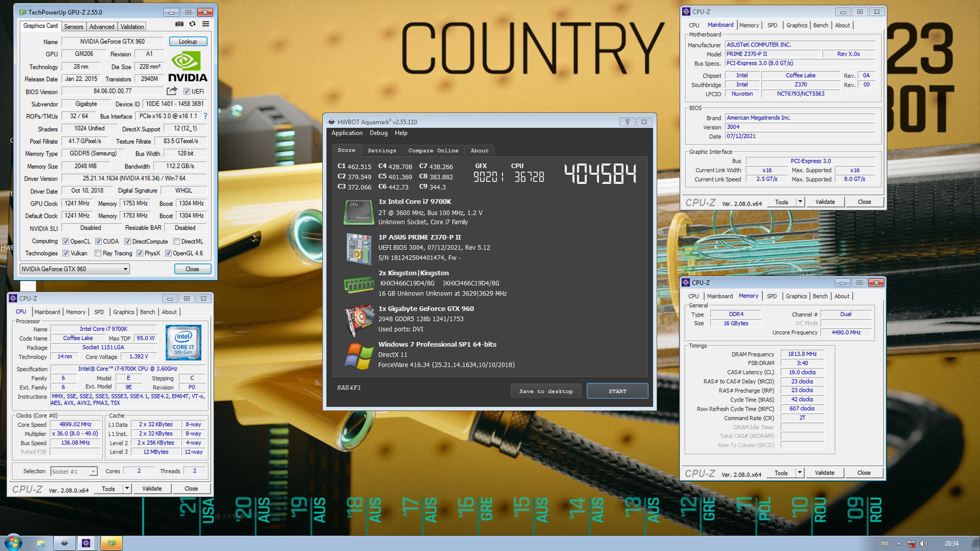Image resolution: width=980 pixels, height=551 pixels.
Task: Click Tools button in CPU-Z Memory window
Action: 781,473
